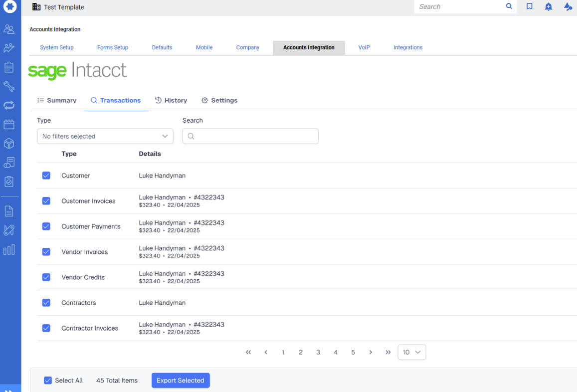
Task: Open the notification bell icon
Action: coord(549,6)
